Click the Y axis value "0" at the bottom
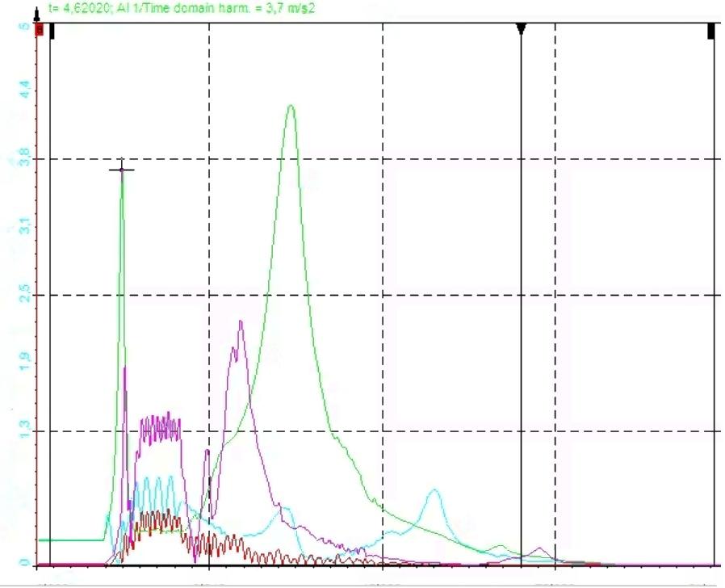 pos(24,562)
